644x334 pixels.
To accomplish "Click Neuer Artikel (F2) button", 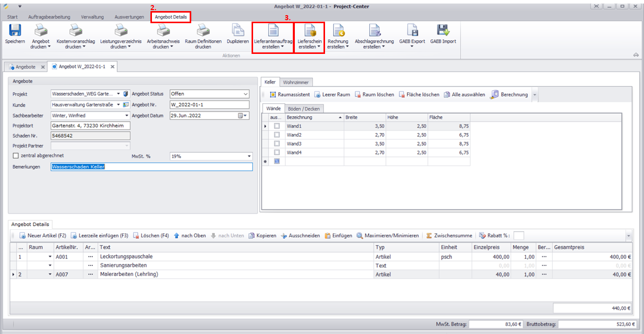I will coord(43,235).
